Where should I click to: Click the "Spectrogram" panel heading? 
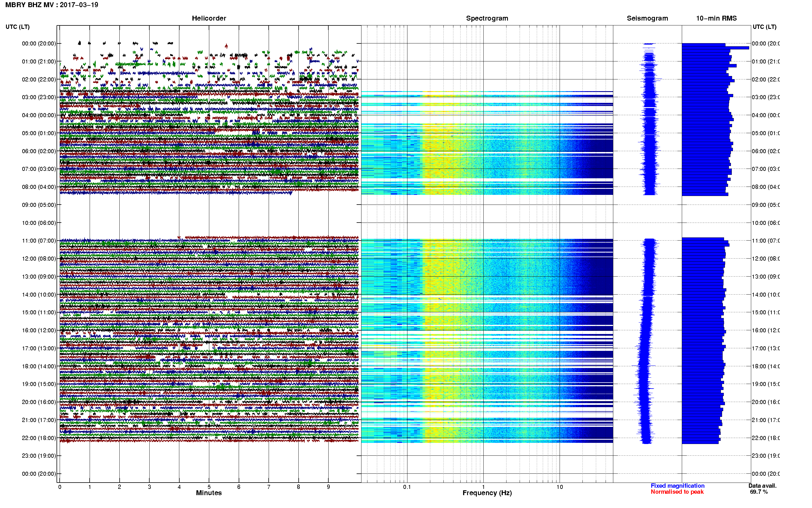[x=487, y=18]
